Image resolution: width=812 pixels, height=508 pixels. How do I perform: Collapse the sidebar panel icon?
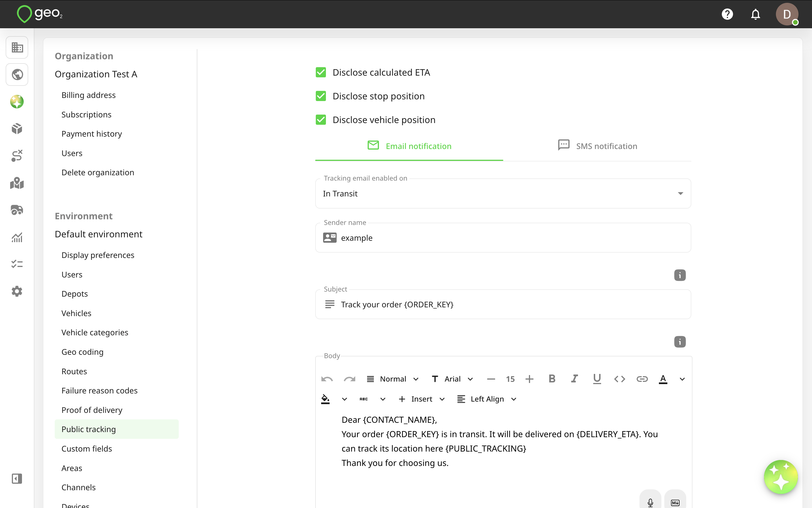(17, 478)
